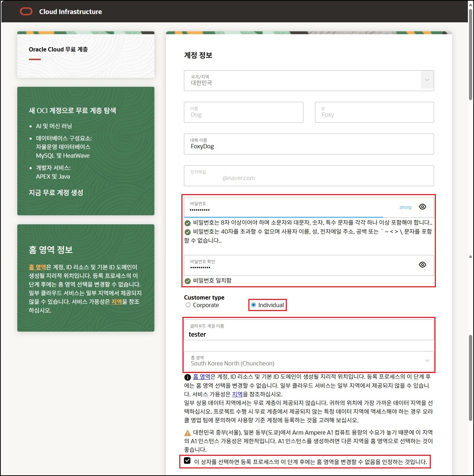
Task: Click the 새 OCI 계정으로 무료 계층 탐색 heading
Action: (x=72, y=111)
